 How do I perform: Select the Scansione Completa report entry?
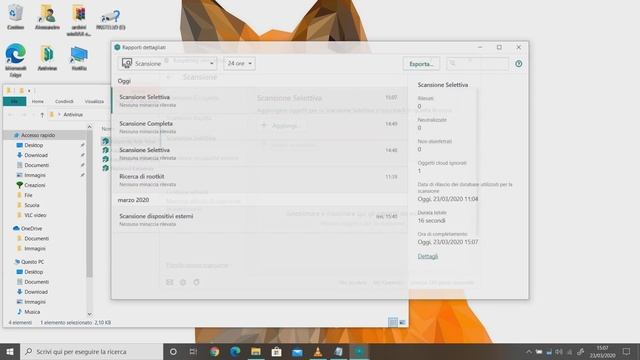[x=260, y=127]
